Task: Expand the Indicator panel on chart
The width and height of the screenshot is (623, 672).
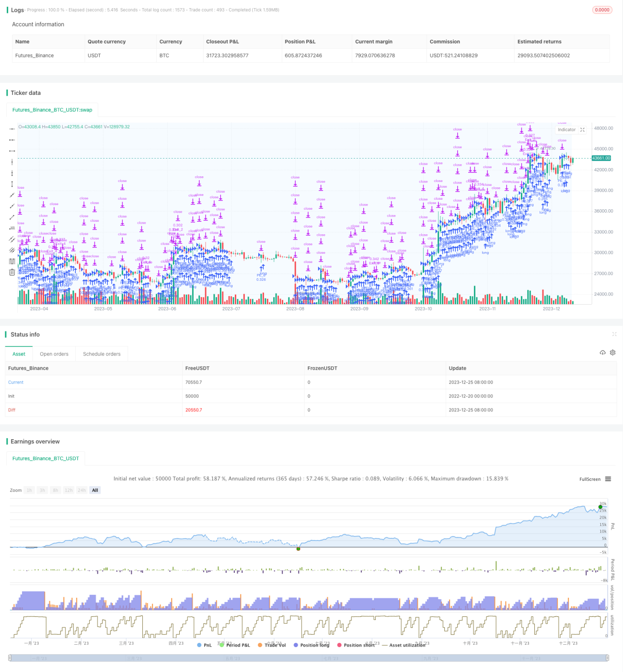Action: coord(583,130)
